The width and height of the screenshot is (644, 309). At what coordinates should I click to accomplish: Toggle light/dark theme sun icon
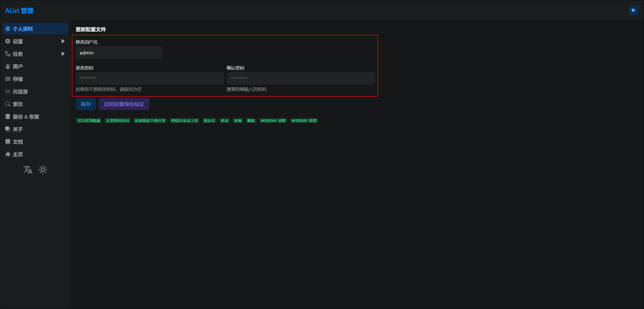(x=43, y=170)
